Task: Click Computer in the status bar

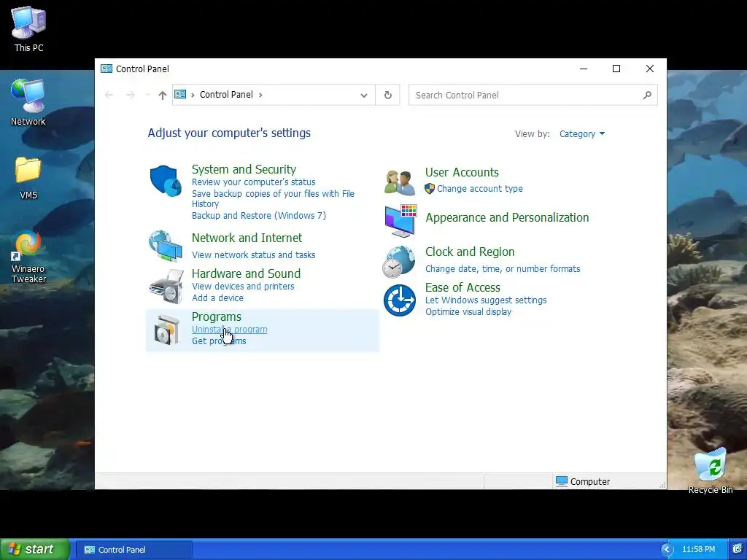Action: click(x=583, y=481)
